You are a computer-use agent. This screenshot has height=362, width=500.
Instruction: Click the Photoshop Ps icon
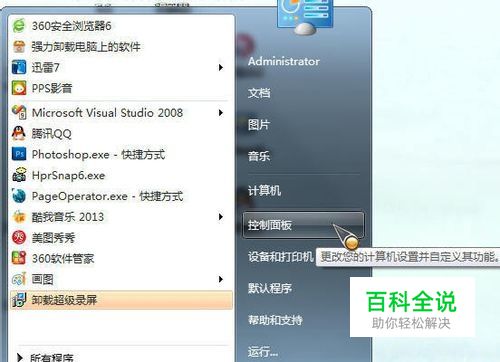pyautogui.click(x=19, y=154)
